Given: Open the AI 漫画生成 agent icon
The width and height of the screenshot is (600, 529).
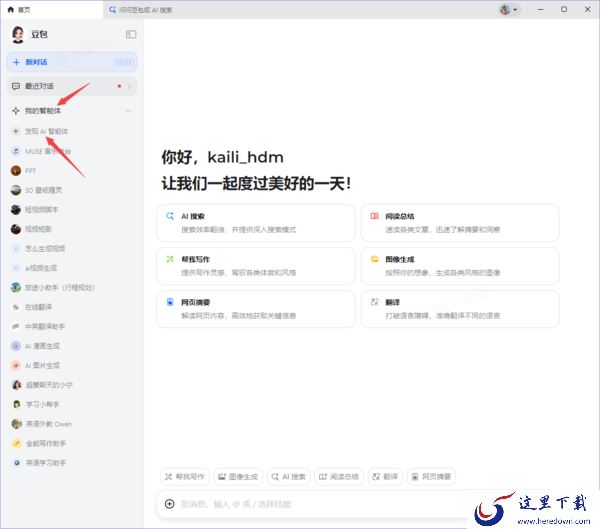Looking at the screenshot, I should (16, 346).
